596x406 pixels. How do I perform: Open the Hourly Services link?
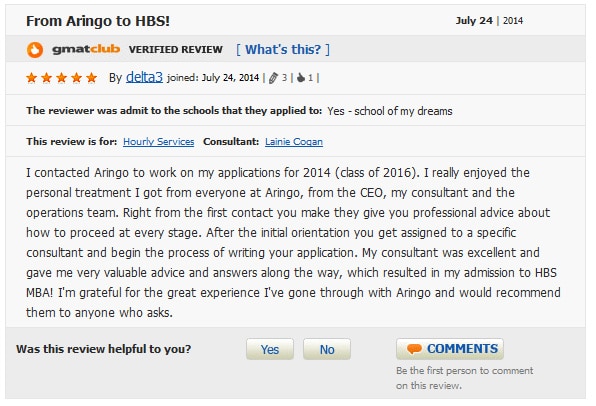click(x=159, y=142)
